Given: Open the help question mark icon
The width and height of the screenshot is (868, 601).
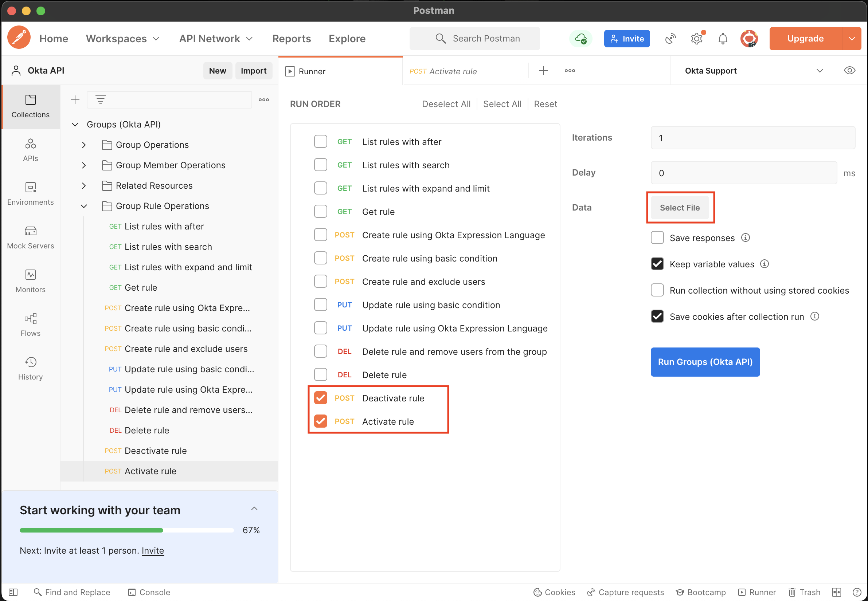Looking at the screenshot, I should click(857, 592).
